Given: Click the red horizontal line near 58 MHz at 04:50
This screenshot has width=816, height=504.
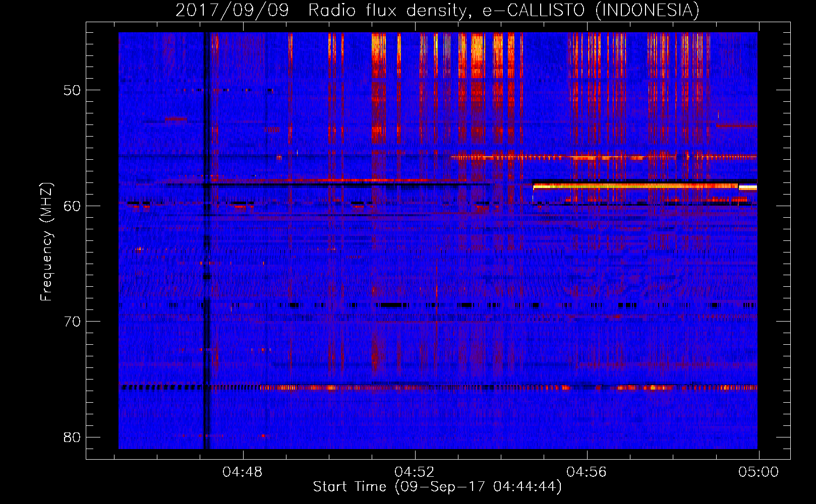Looking at the screenshot, I should (373, 180).
